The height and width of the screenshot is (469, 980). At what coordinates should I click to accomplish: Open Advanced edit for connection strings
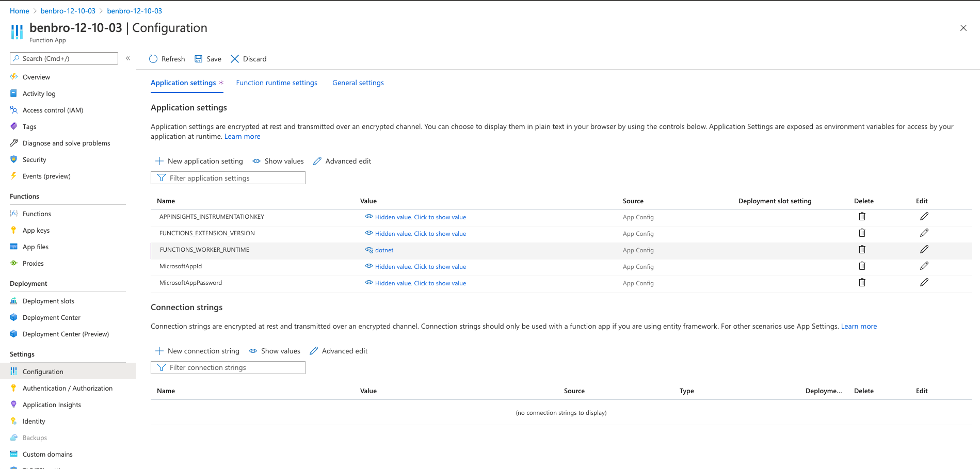coord(339,351)
